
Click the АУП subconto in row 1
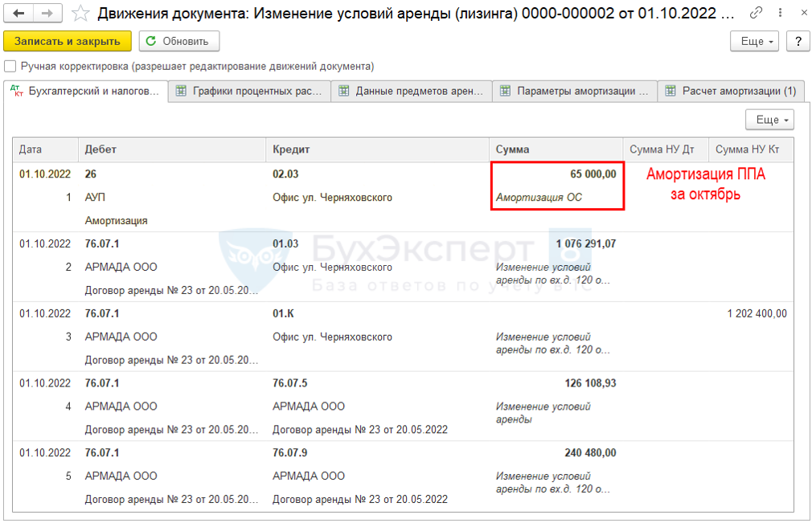coord(95,197)
